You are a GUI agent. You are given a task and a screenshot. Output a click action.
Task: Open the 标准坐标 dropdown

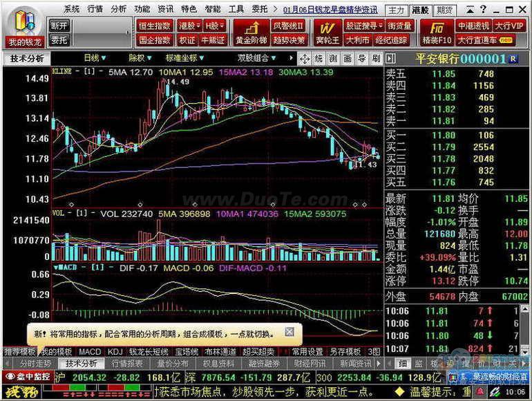click(184, 58)
